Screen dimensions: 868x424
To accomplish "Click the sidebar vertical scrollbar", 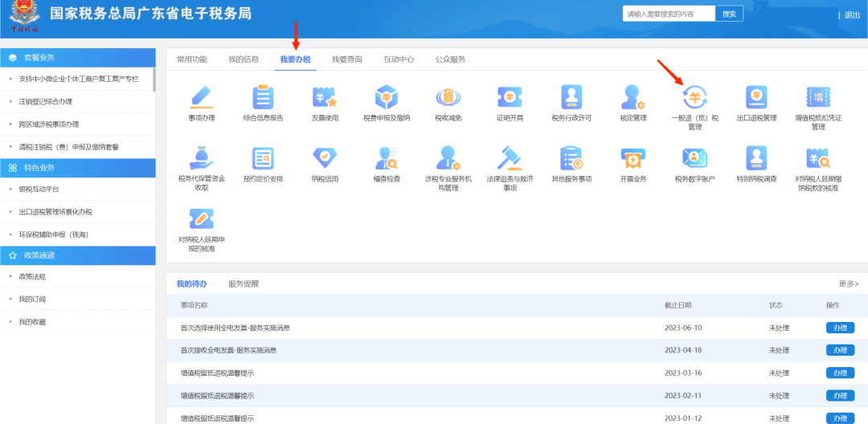I will (154, 79).
